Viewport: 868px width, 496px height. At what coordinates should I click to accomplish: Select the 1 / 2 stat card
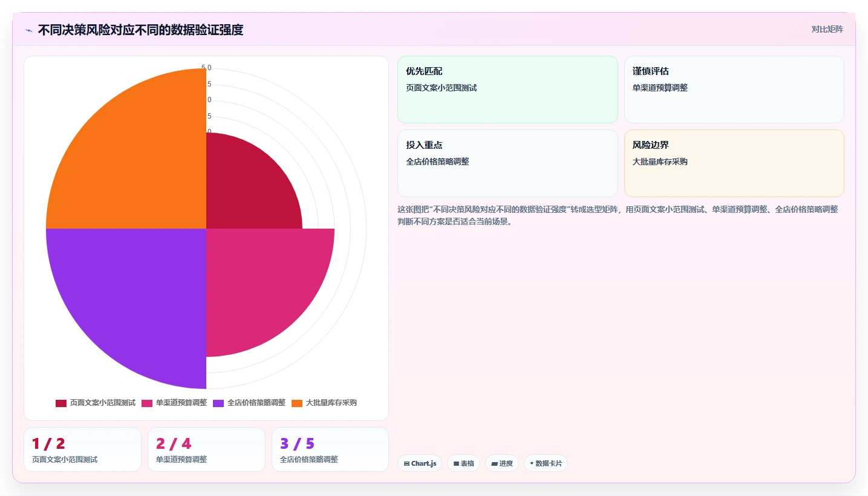[82, 449]
